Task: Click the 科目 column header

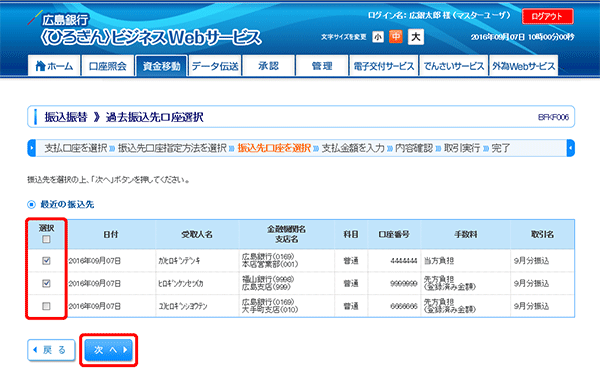Action: (x=351, y=234)
